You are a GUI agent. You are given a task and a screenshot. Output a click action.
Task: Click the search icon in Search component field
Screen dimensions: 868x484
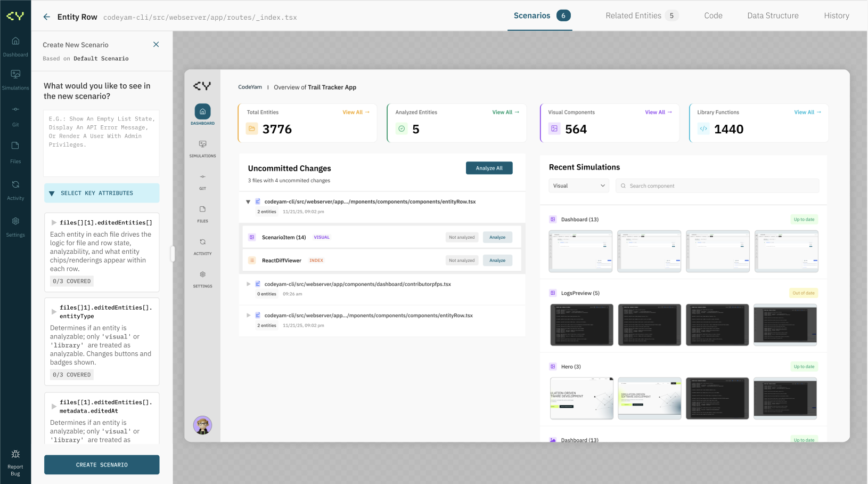(x=623, y=185)
